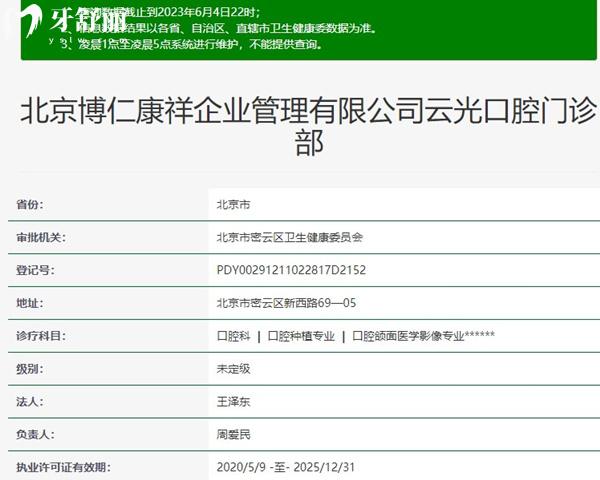The height and width of the screenshot is (480, 600).
Task: Click the 口腔科 department entry
Action: tap(233, 336)
